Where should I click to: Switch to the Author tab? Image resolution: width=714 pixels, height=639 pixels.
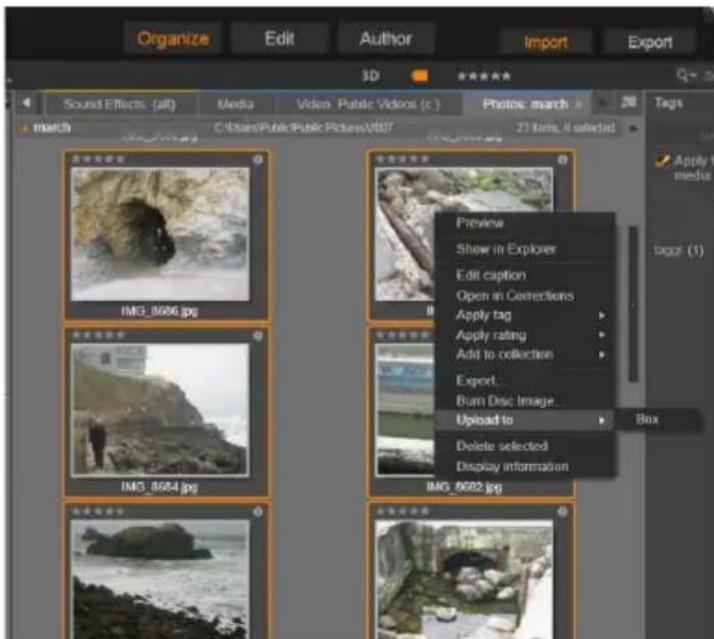point(386,39)
